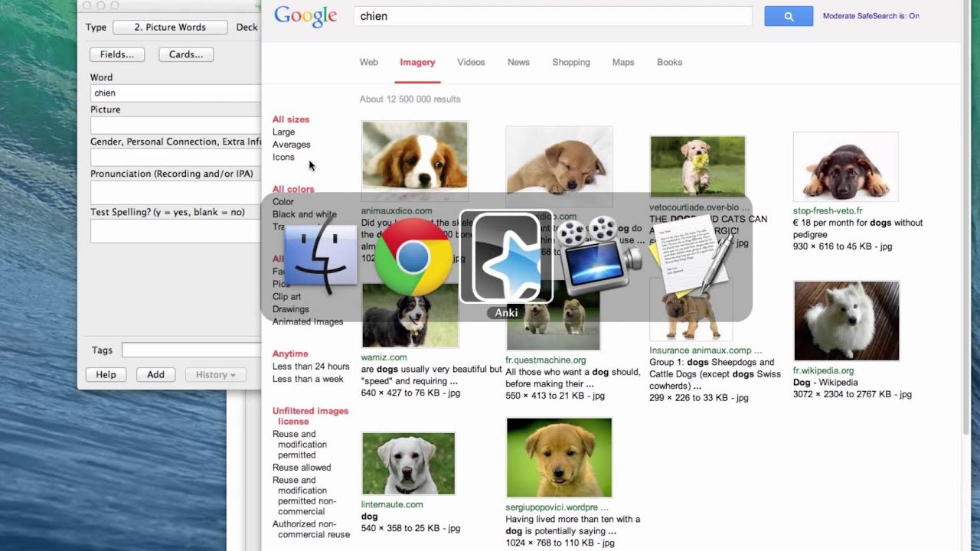This screenshot has width=980, height=551.
Task: Click the Tags input field
Action: [x=191, y=350]
